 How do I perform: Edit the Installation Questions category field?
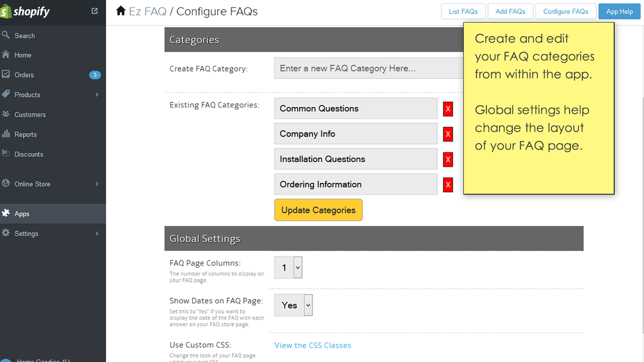(x=356, y=159)
